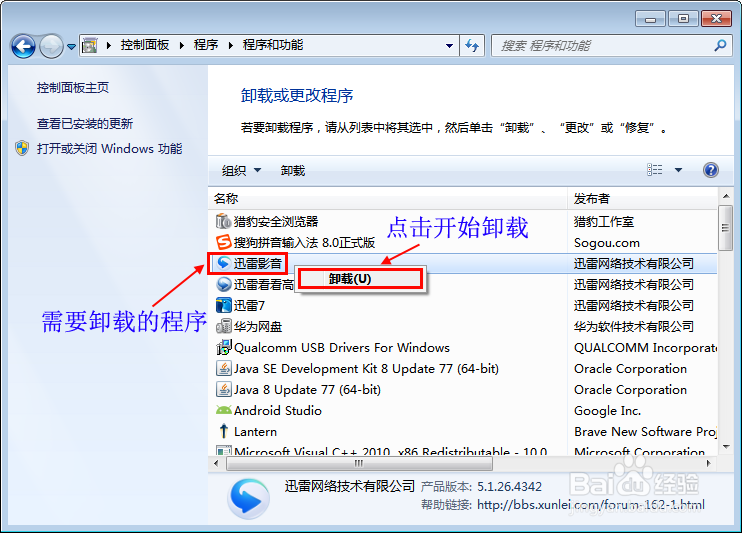Select the 猎豹安全浏览器 name text

[276, 222]
